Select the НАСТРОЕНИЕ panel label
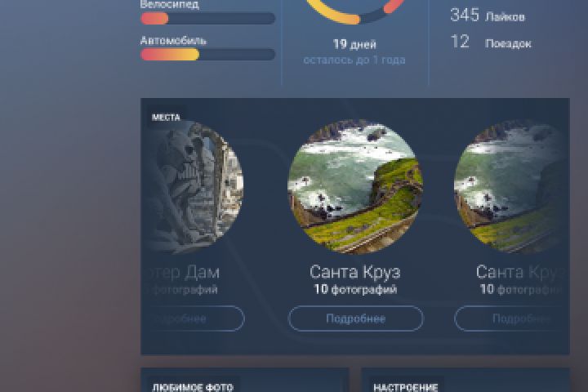588x392 pixels. coord(405,387)
